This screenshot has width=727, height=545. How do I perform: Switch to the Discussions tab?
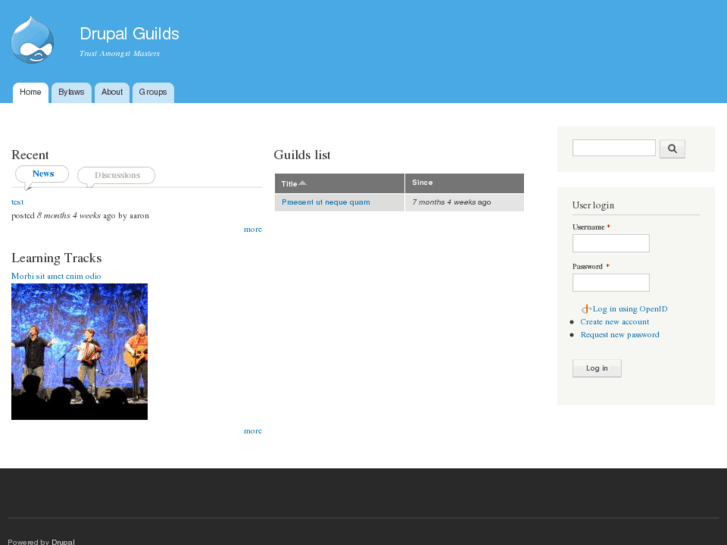tap(117, 175)
